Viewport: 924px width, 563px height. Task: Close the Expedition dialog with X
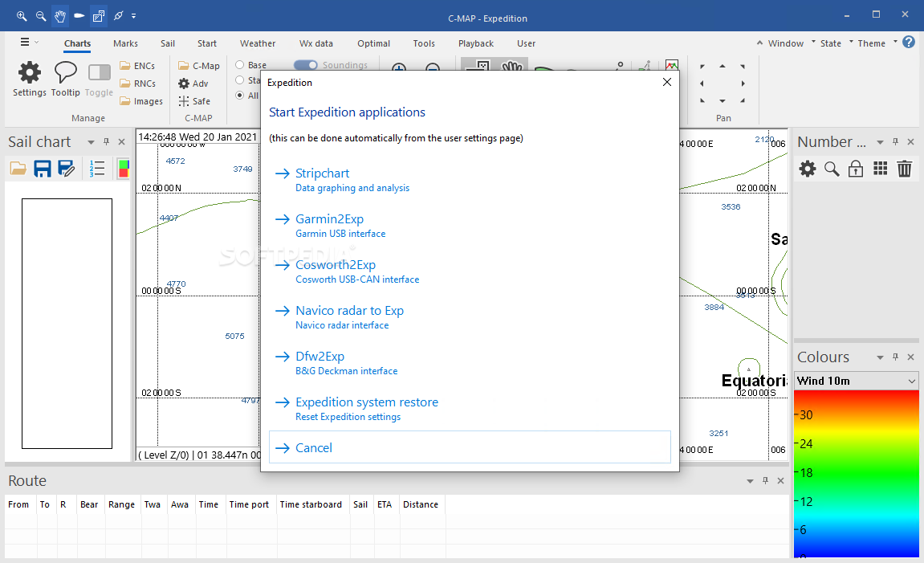point(666,82)
